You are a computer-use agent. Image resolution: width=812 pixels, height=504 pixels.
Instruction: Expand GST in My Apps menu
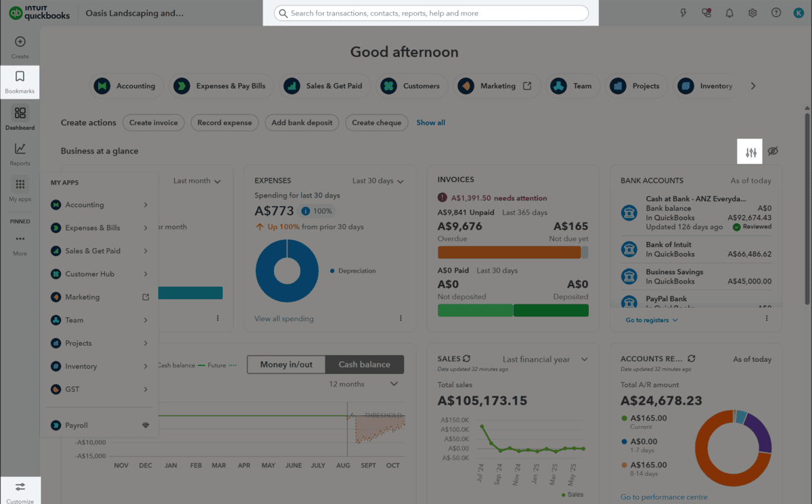tap(99, 389)
